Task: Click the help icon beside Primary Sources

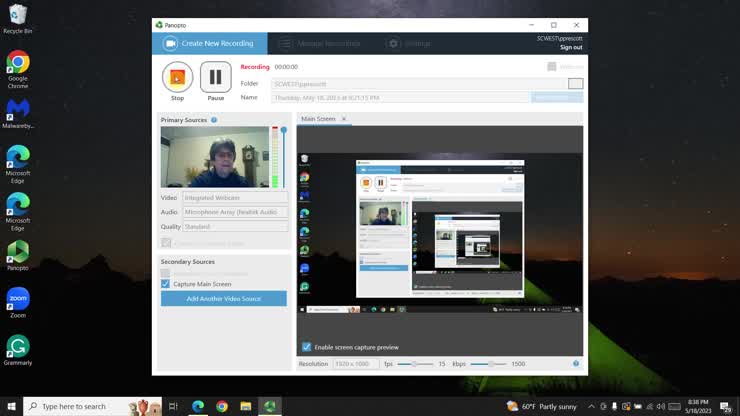Action: pos(214,120)
